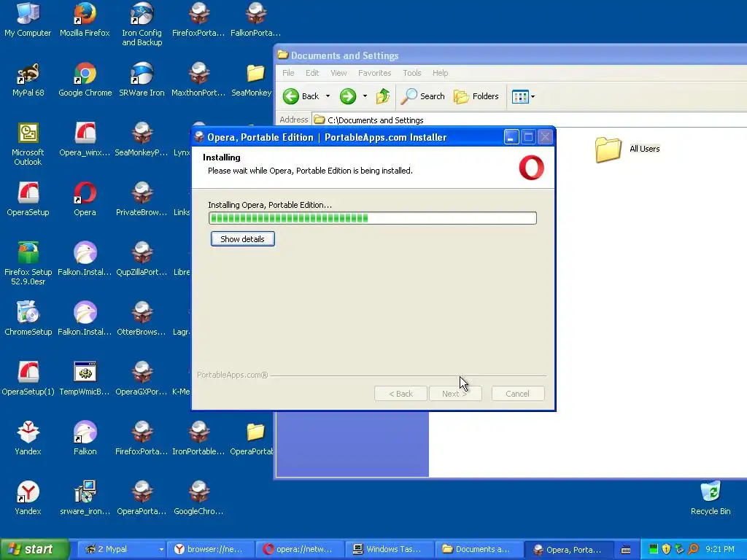
Task: Expand the Mypal taskbar group dropdown
Action: pos(161,550)
